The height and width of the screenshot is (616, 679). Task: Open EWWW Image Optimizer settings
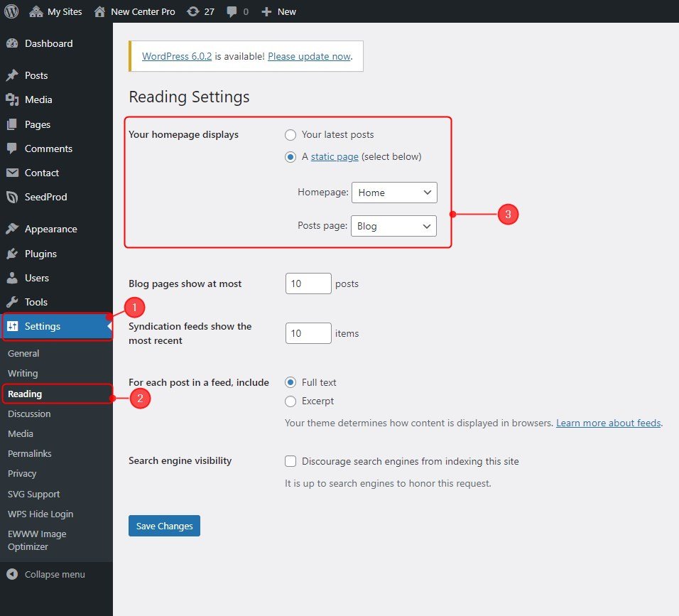click(x=37, y=540)
